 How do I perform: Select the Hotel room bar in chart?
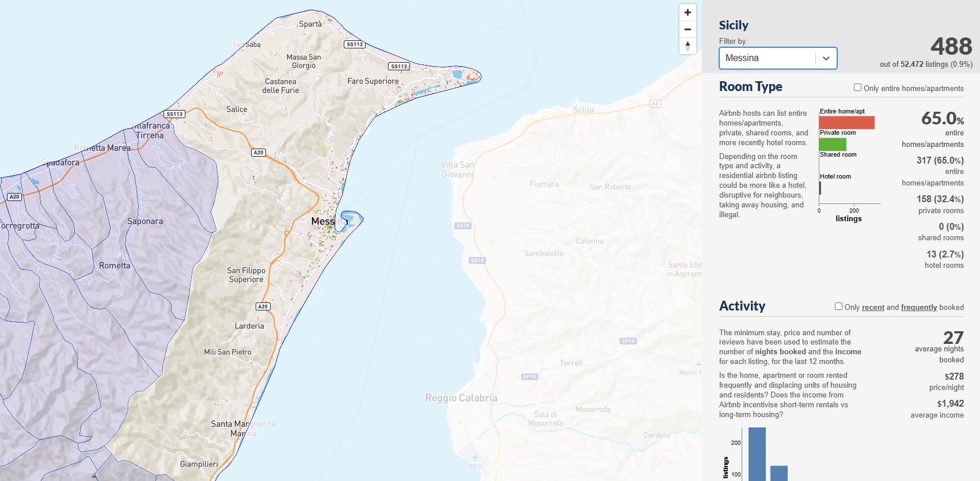[820, 188]
